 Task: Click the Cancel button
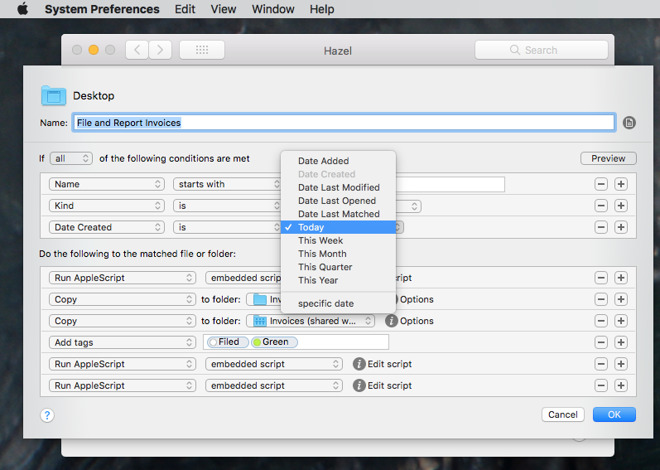click(x=563, y=414)
